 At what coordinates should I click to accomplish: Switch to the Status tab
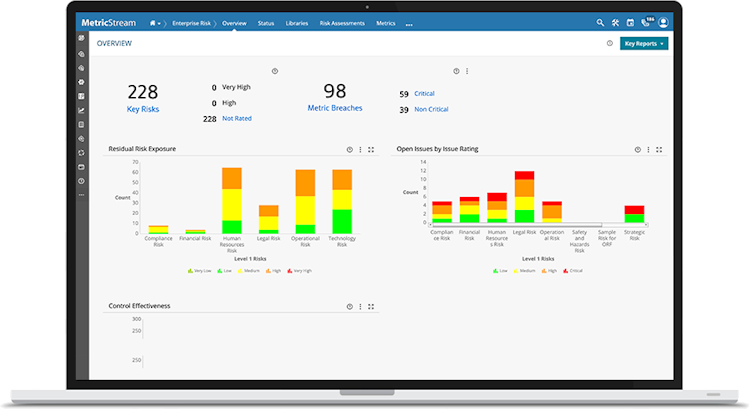(266, 23)
